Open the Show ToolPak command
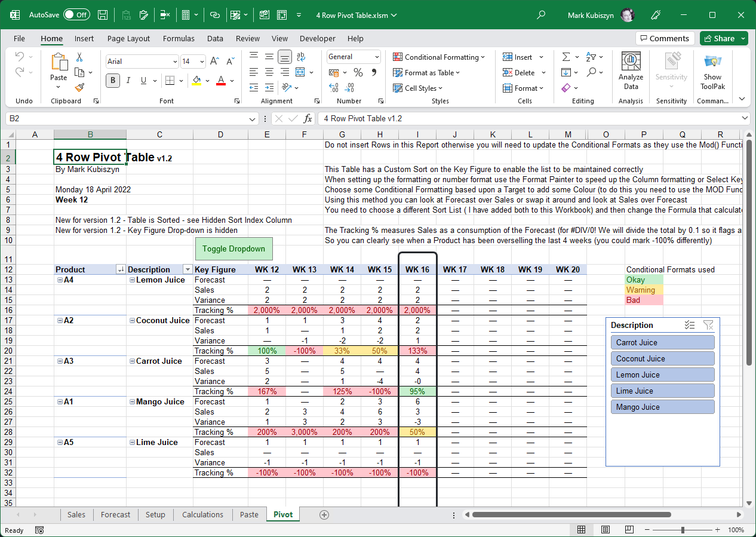756x537 pixels. tap(712, 70)
